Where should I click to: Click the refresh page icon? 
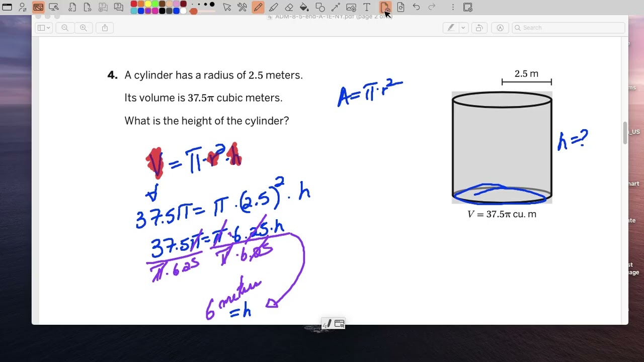[400, 7]
